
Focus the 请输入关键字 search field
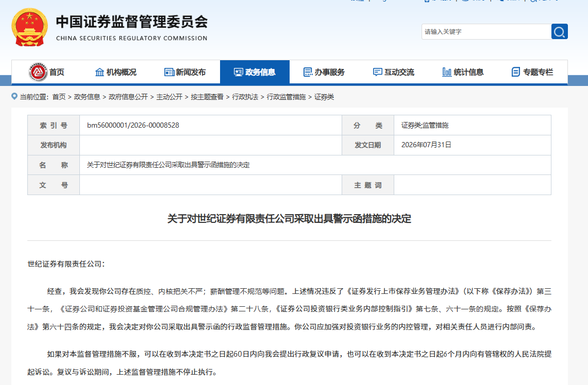pyautogui.click(x=486, y=31)
